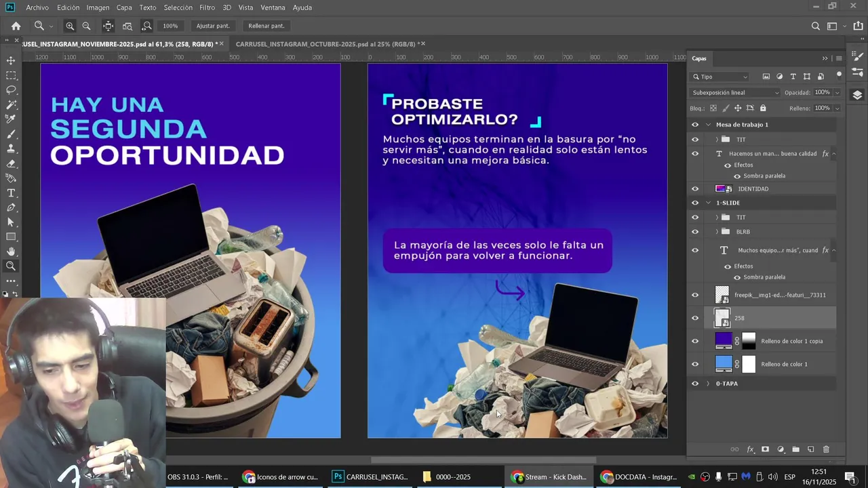Filter layers by text type
The width and height of the screenshot is (868, 488).
(x=793, y=77)
